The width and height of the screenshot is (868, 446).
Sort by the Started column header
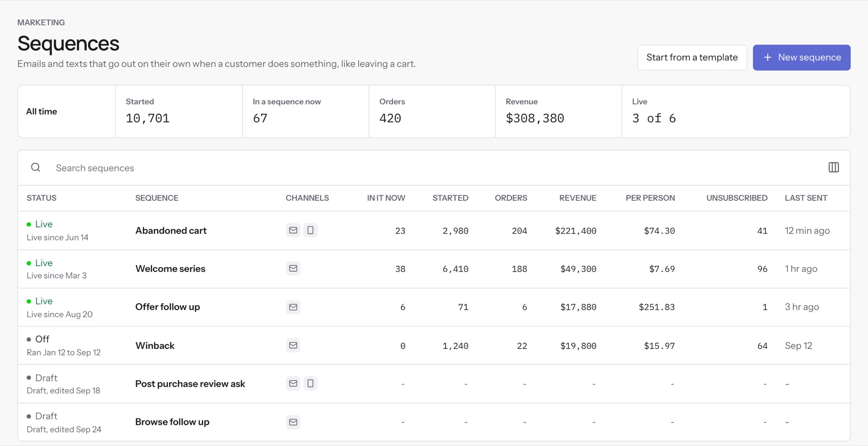tap(450, 198)
